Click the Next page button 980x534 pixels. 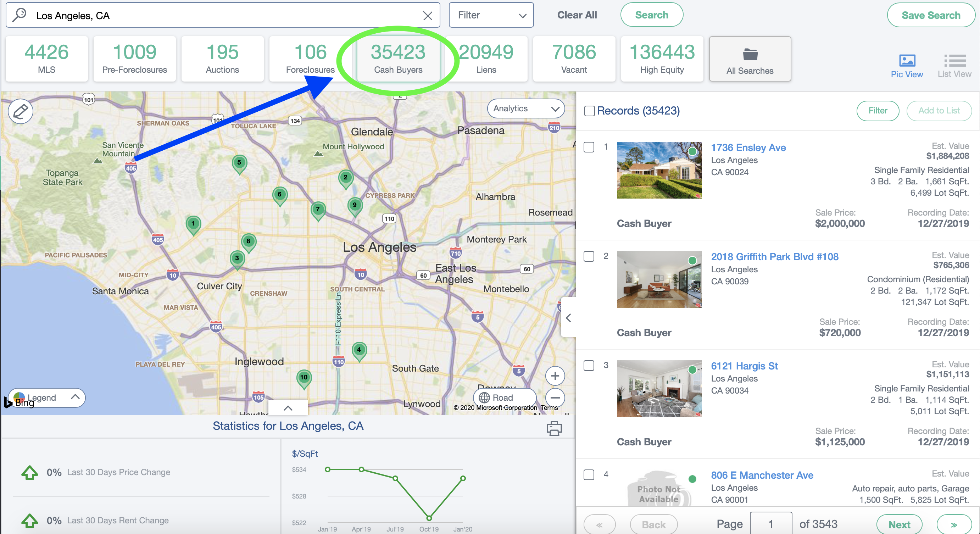899,524
